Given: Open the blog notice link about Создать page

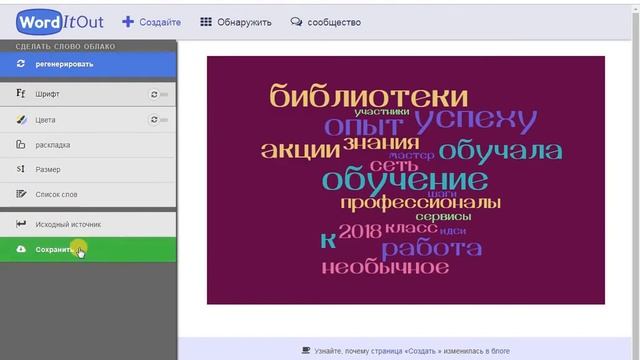Looking at the screenshot, I should pyautogui.click(x=412, y=351).
